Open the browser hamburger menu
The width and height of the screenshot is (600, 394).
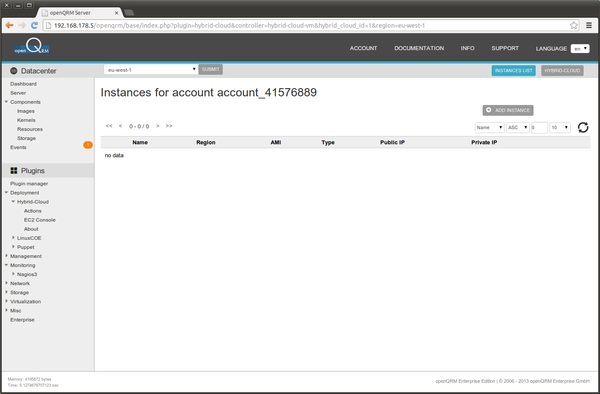589,25
